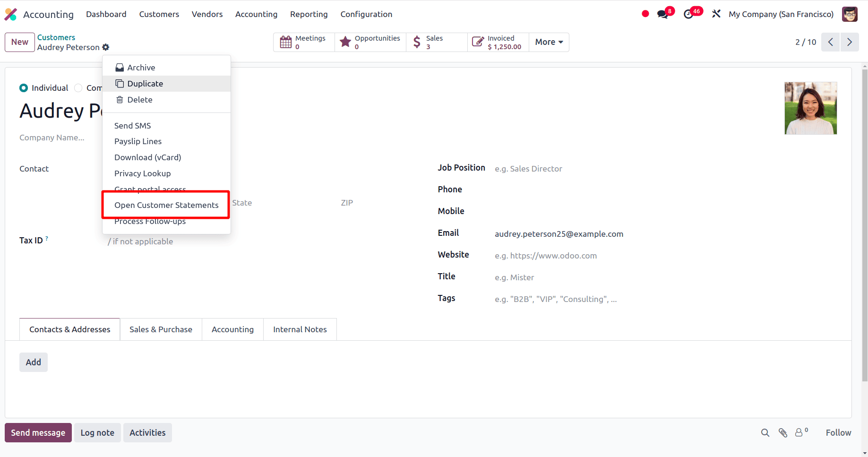
Task: Open the user avatar menu
Action: point(850,14)
